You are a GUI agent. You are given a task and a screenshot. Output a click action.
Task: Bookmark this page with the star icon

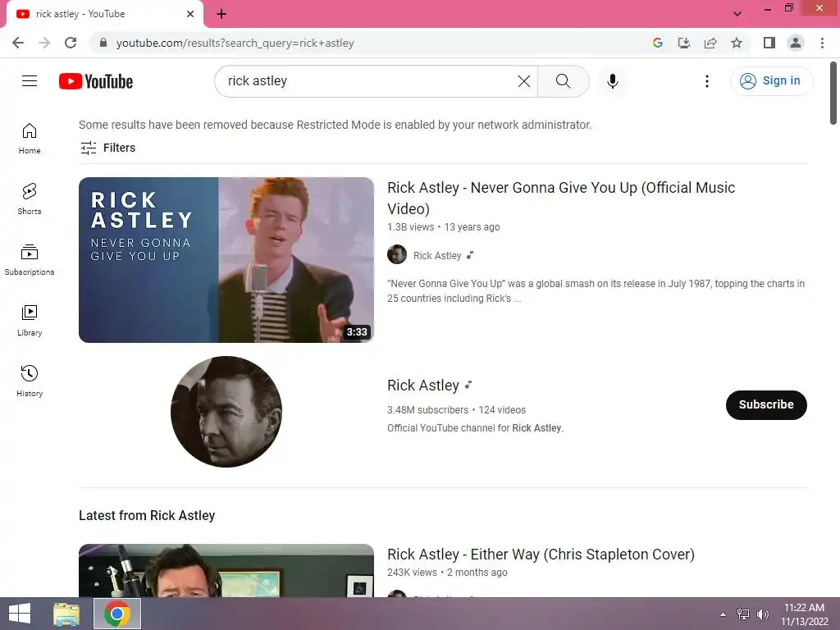(x=737, y=43)
